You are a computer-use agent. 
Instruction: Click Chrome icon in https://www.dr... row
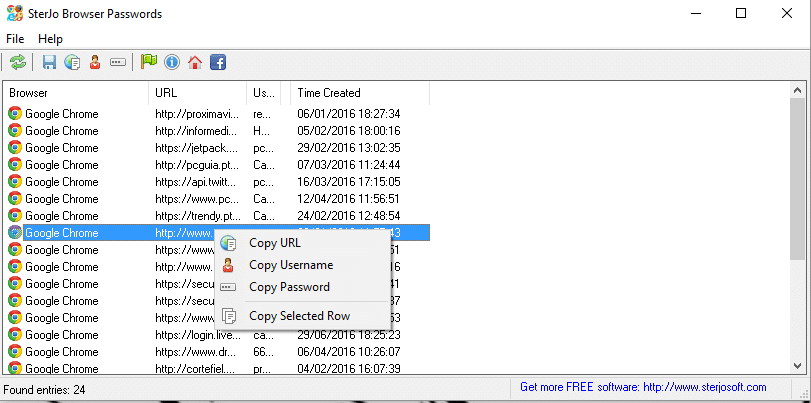click(15, 352)
